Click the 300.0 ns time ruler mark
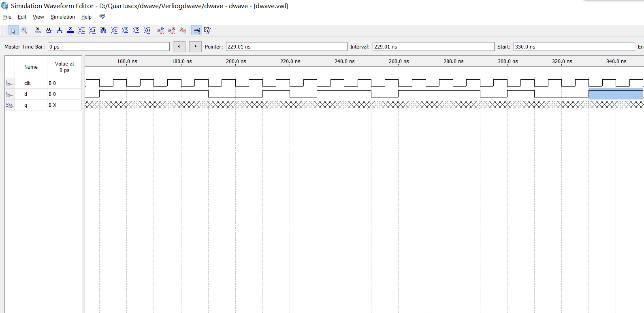Image resolution: width=644 pixels, height=313 pixels. click(508, 61)
